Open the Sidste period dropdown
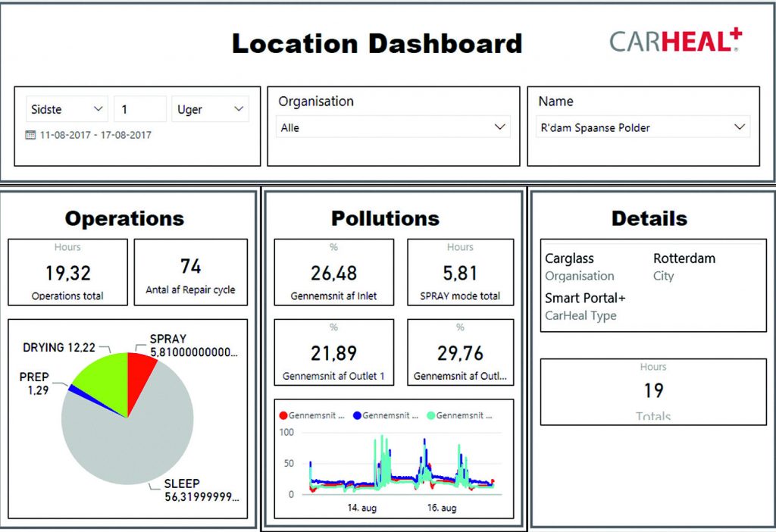This screenshot has width=776, height=532. point(67,109)
